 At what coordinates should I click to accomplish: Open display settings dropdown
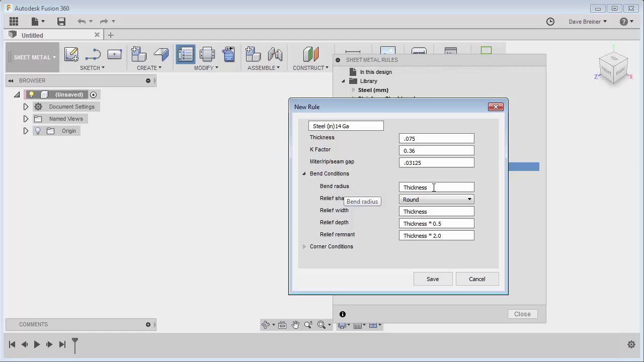point(344,325)
